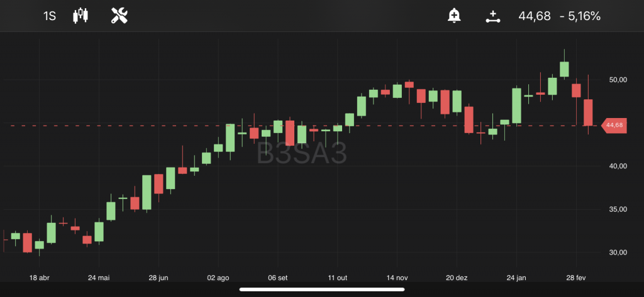Open the chart tools and indicators icon
644x297 pixels.
119,16
